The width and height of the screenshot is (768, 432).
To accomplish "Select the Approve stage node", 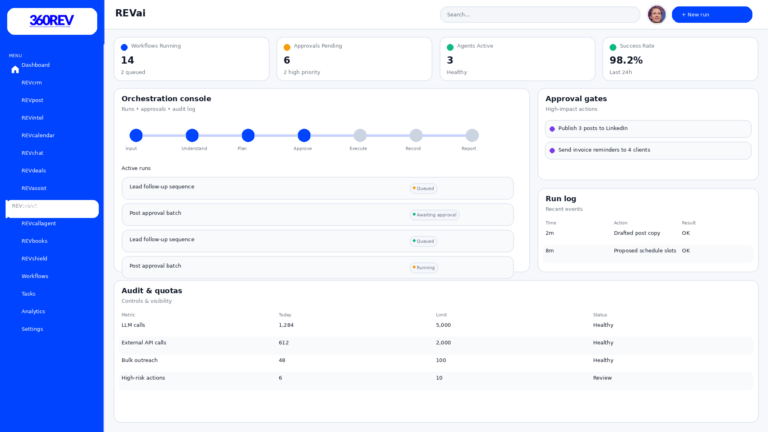I will click(304, 135).
